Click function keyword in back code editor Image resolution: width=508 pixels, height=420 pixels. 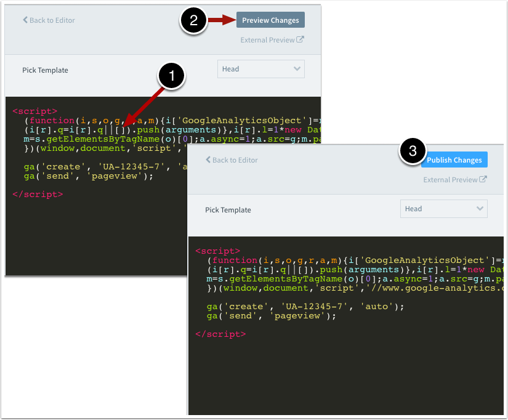[52, 121]
